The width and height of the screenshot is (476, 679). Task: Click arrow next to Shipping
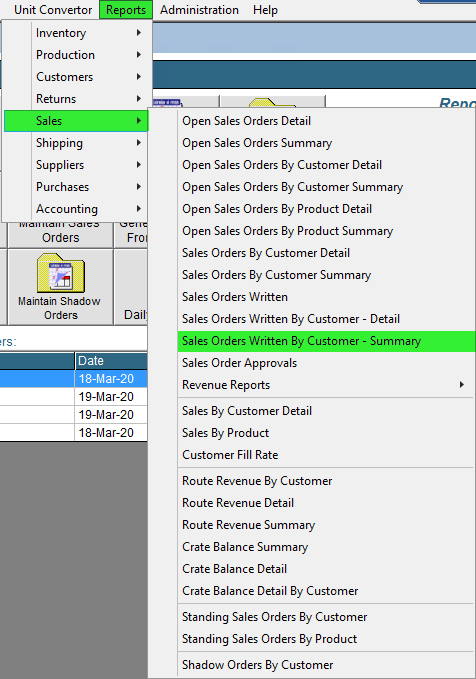(x=139, y=142)
